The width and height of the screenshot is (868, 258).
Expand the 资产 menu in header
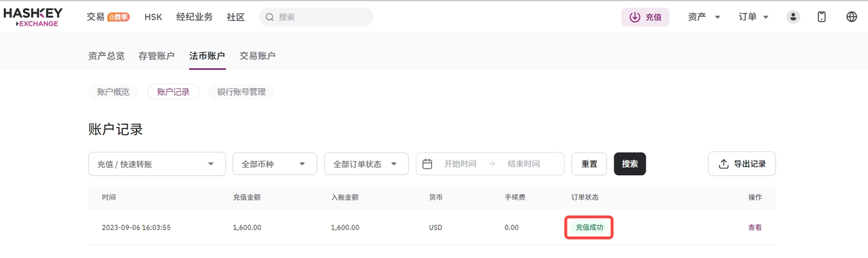[705, 17]
